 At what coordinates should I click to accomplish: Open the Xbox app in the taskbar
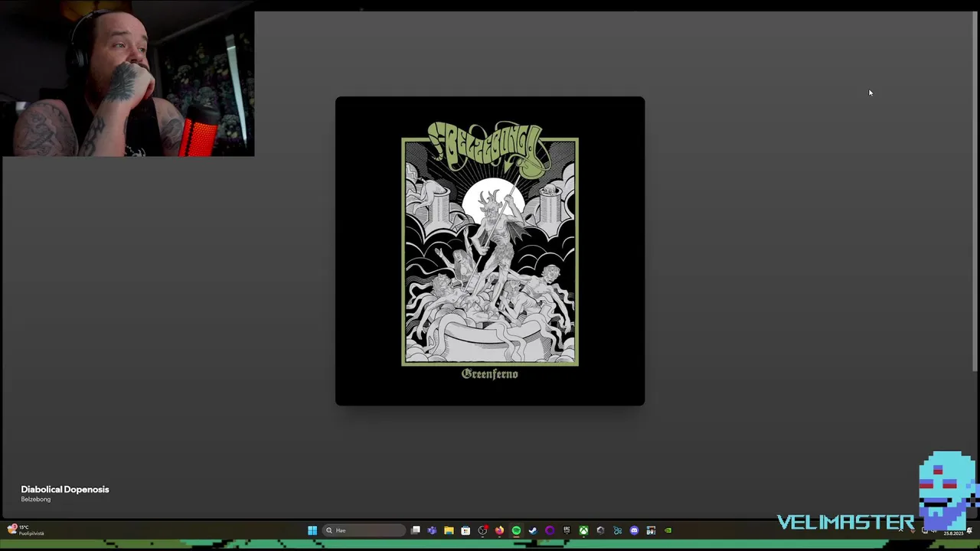click(583, 530)
